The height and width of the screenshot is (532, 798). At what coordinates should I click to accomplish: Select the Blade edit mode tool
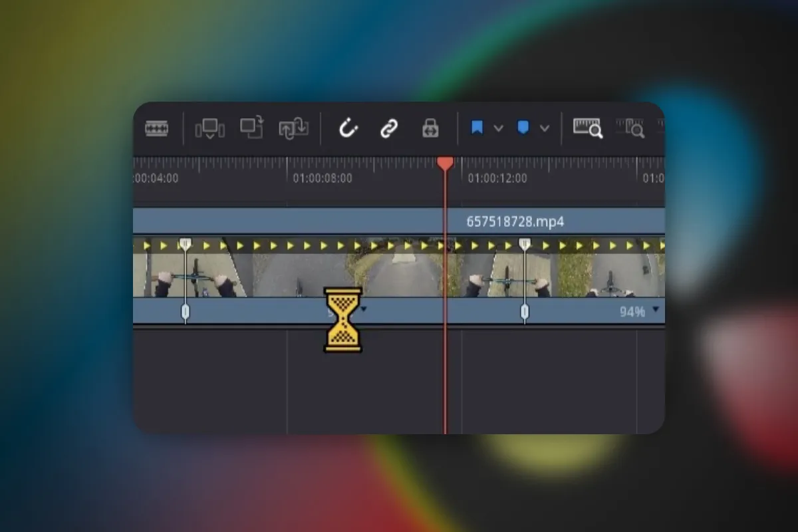(x=156, y=128)
